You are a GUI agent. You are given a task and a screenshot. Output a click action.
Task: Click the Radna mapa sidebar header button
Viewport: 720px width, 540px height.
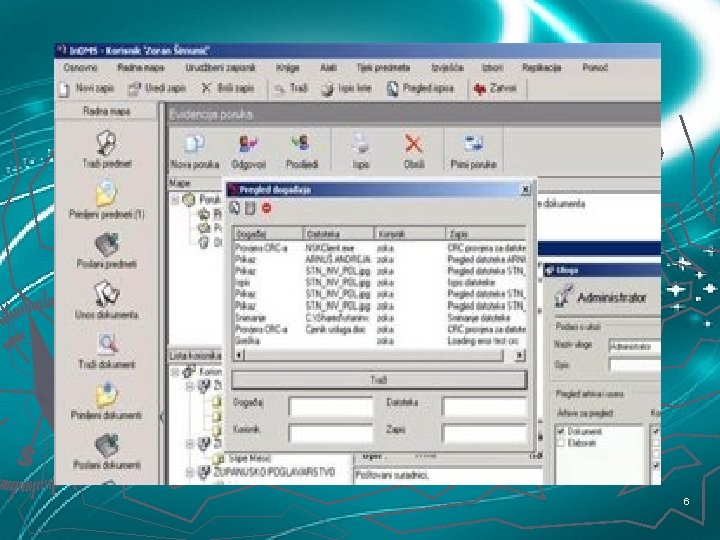[x=107, y=111]
